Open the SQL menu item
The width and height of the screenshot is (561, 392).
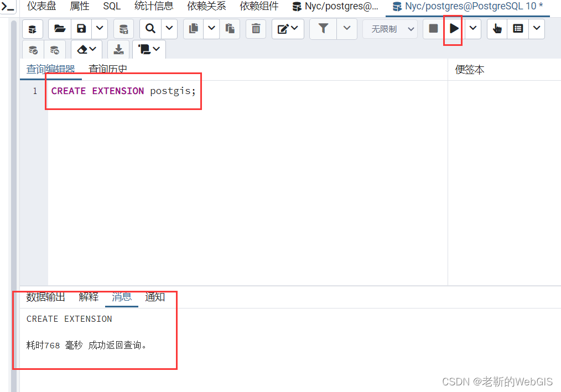tap(112, 6)
